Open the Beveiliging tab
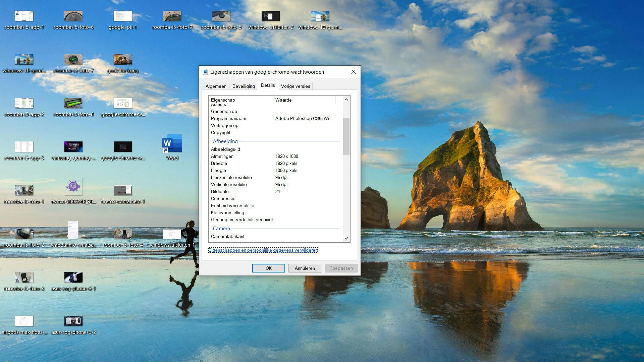 [244, 86]
